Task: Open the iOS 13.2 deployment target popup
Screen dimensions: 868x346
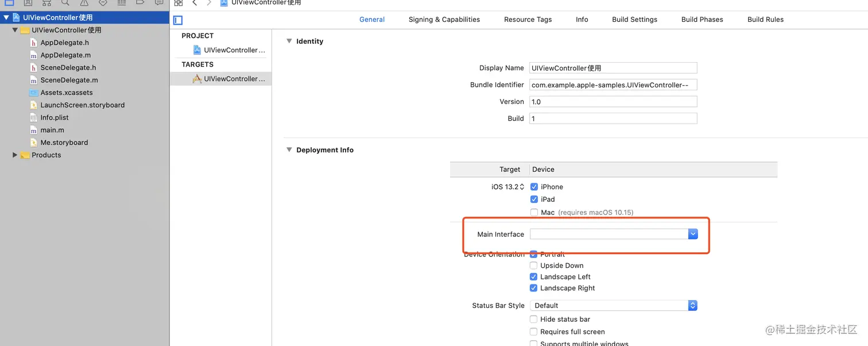Action: 507,187
